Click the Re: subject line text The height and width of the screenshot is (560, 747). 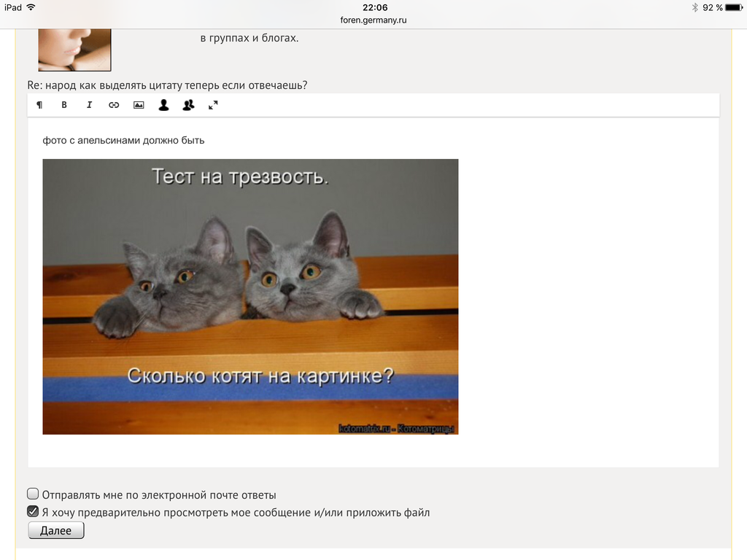[x=167, y=85]
